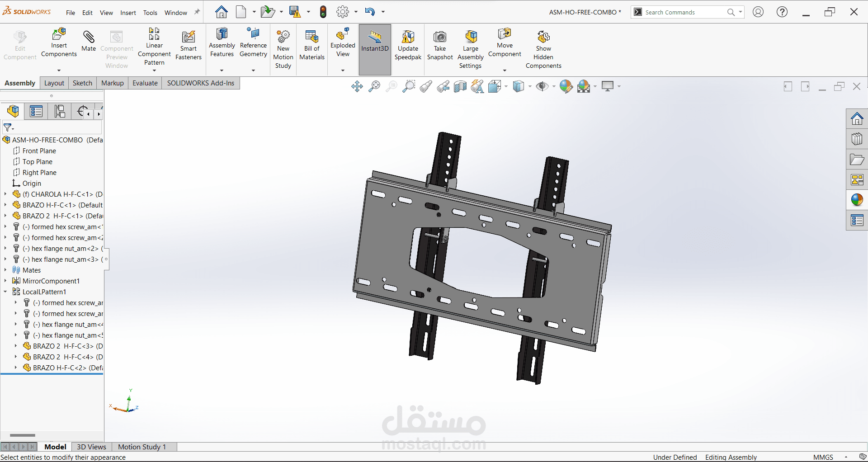Click Update Speedpak
The image size is (868, 462).
408,45
